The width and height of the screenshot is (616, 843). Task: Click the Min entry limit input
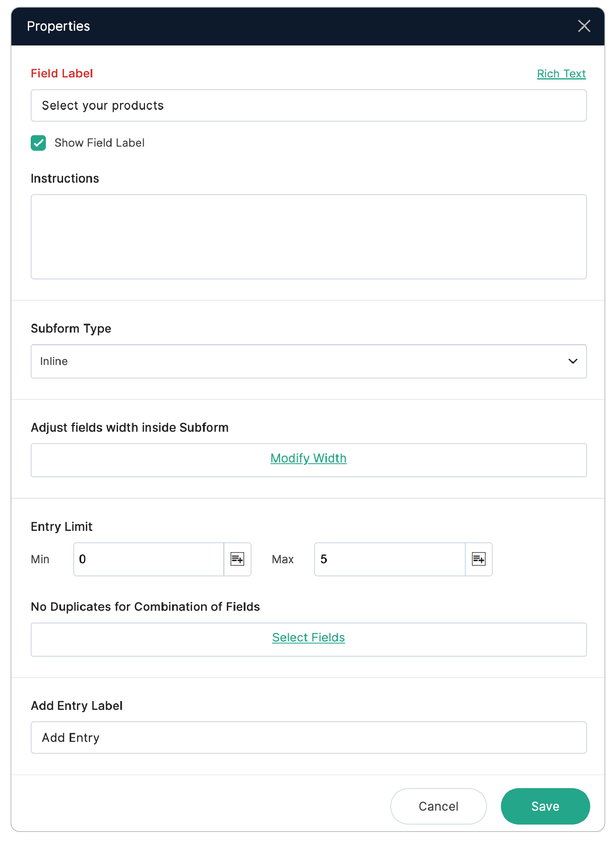coord(148,559)
